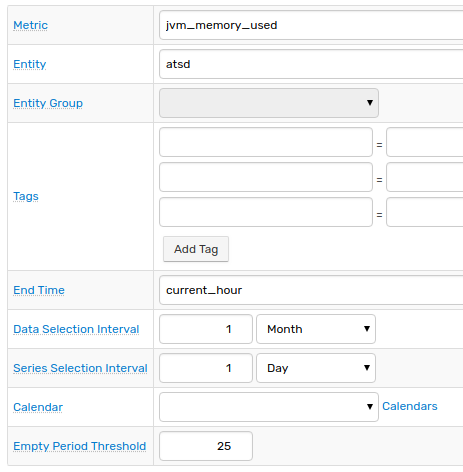Click the third tag name field
This screenshot has height=472, width=463.
point(266,212)
